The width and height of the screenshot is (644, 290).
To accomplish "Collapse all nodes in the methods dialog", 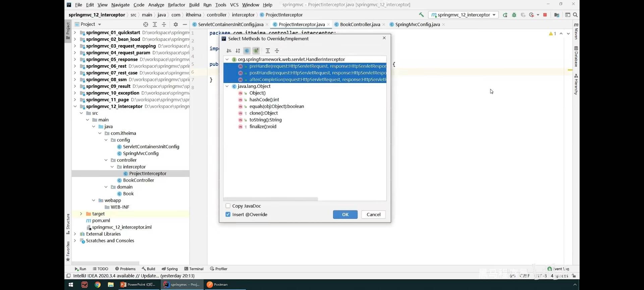I will [277, 51].
